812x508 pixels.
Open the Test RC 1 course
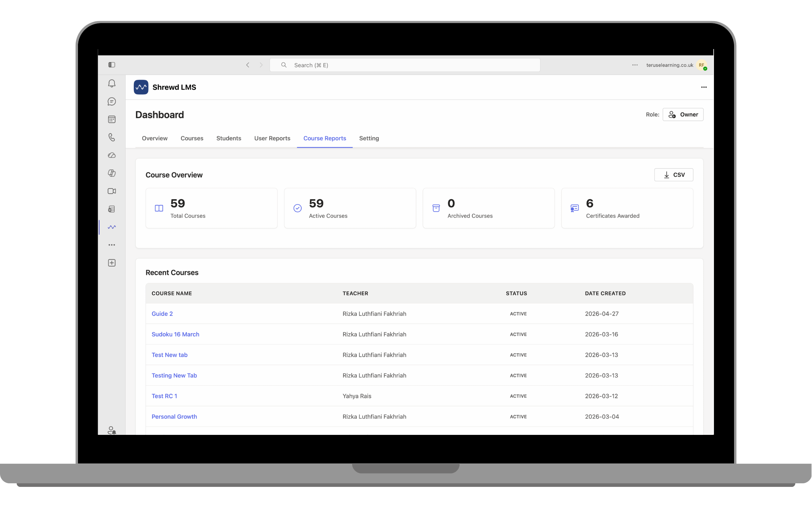(x=164, y=396)
